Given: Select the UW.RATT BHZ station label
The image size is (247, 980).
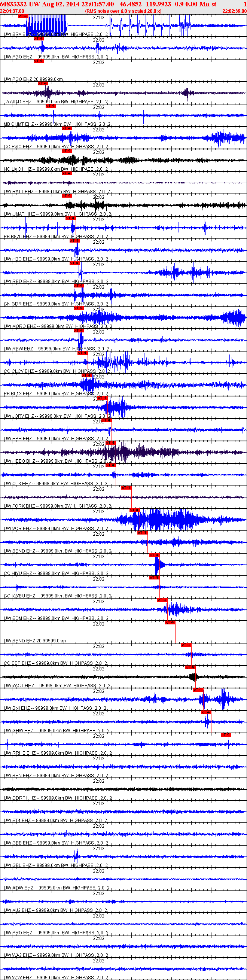Looking at the screenshot, I should pyautogui.click(x=57, y=191).
